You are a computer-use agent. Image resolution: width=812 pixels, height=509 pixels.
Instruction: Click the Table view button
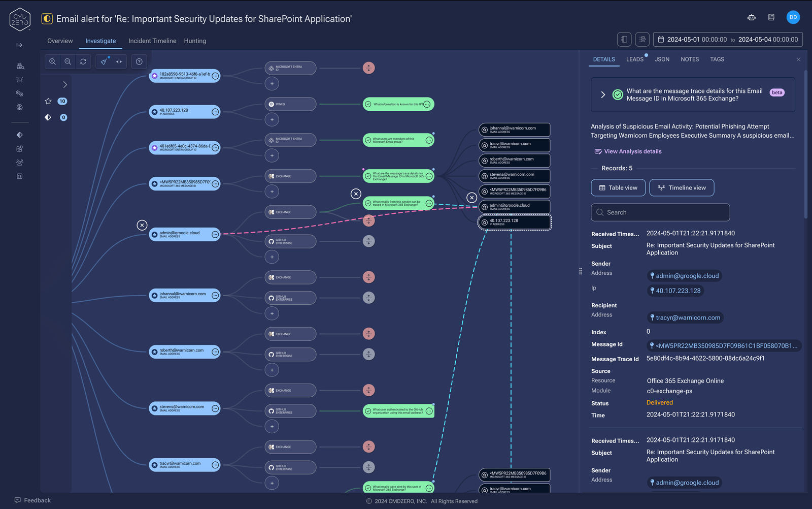click(618, 187)
